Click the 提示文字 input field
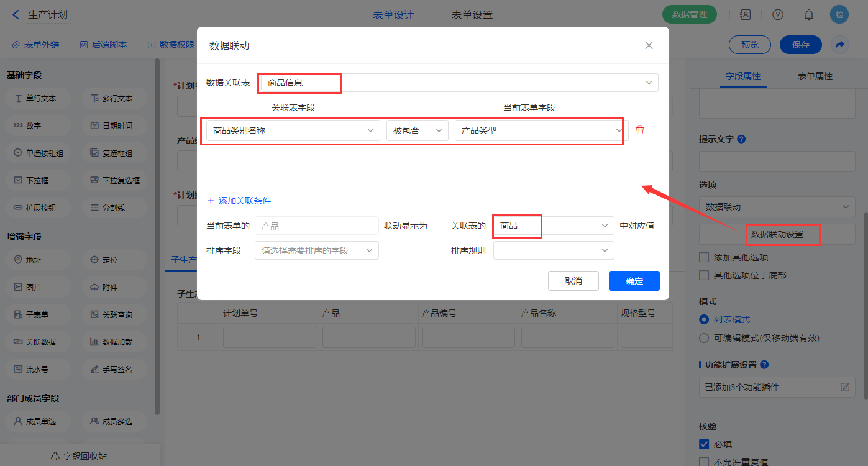868x466 pixels. (777, 162)
